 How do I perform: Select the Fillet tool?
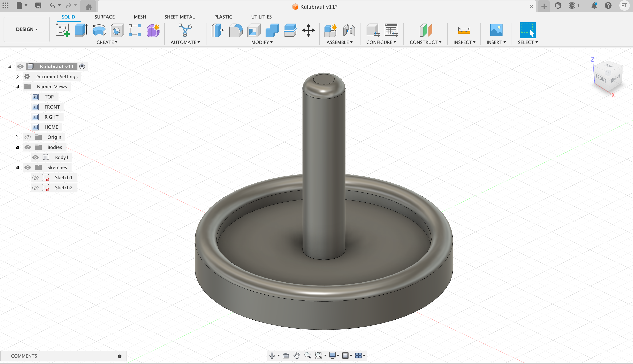coord(236,30)
